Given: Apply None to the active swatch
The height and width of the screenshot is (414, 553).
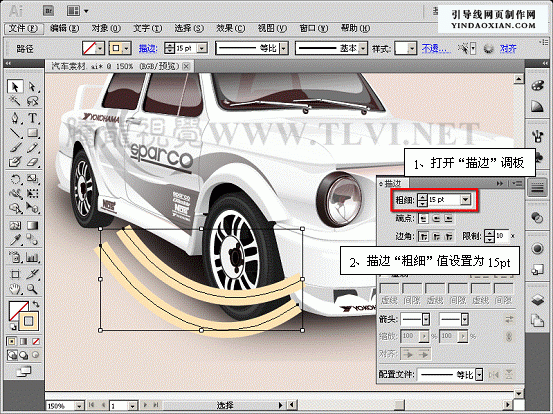Looking at the screenshot, I should pos(36,341).
